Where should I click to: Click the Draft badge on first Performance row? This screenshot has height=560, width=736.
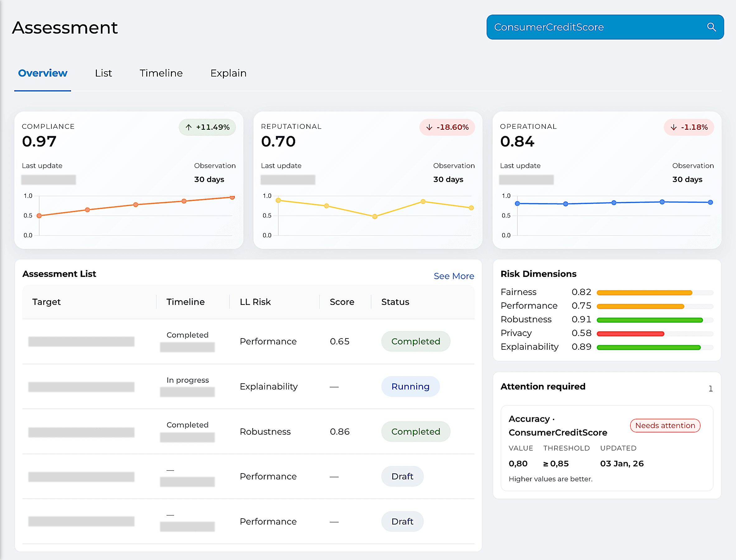pos(402,476)
